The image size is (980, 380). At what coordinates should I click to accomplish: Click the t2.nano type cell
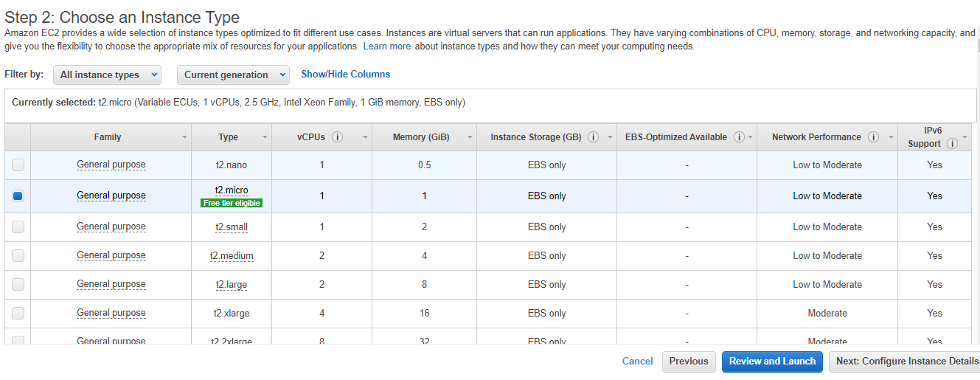pos(232,165)
